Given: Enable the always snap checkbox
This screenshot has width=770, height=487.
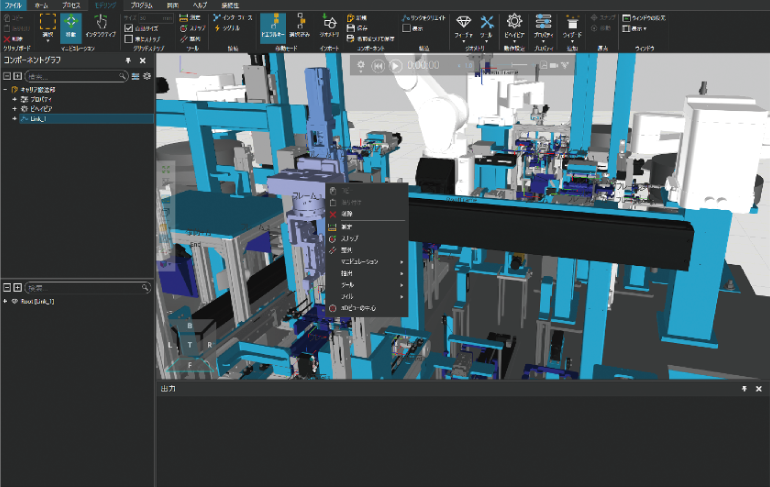Looking at the screenshot, I should [x=129, y=39].
